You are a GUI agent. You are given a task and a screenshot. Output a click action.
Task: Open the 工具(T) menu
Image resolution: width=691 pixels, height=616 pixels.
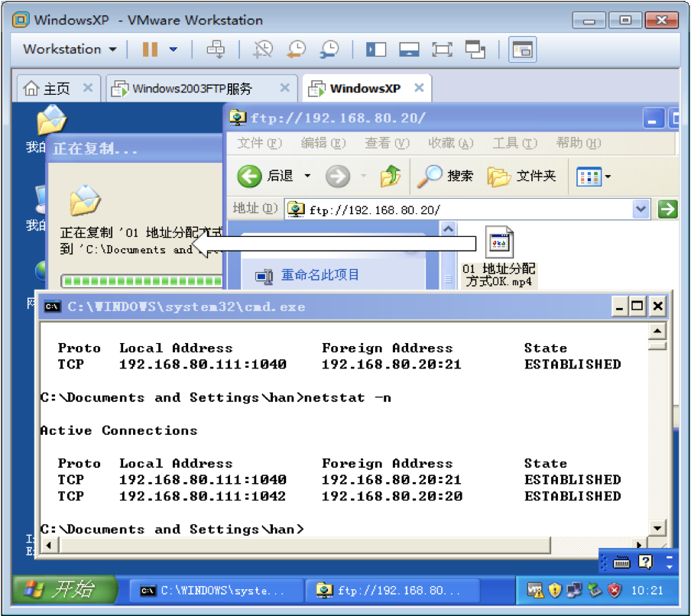coord(514,143)
